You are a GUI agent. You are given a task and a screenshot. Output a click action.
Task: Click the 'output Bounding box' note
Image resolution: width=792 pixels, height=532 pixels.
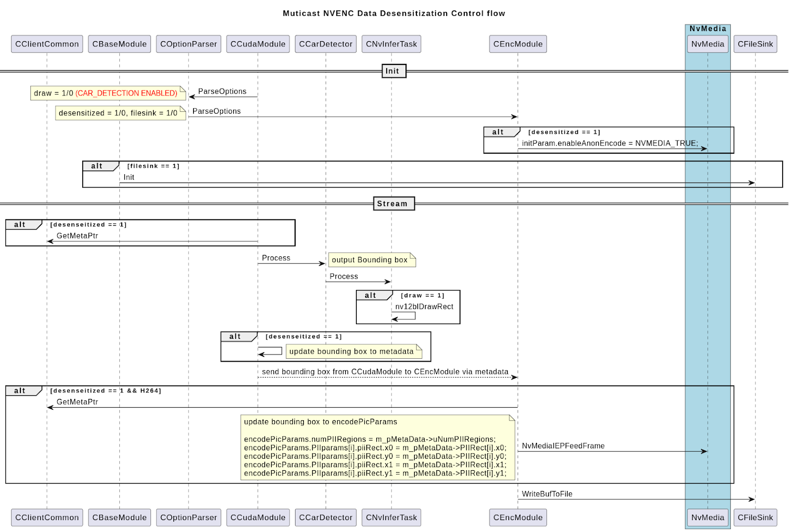(372, 260)
